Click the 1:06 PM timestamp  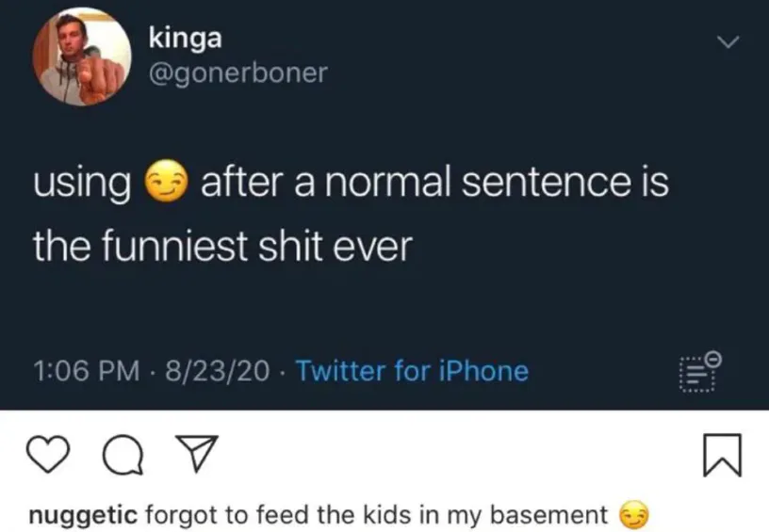coord(79,371)
